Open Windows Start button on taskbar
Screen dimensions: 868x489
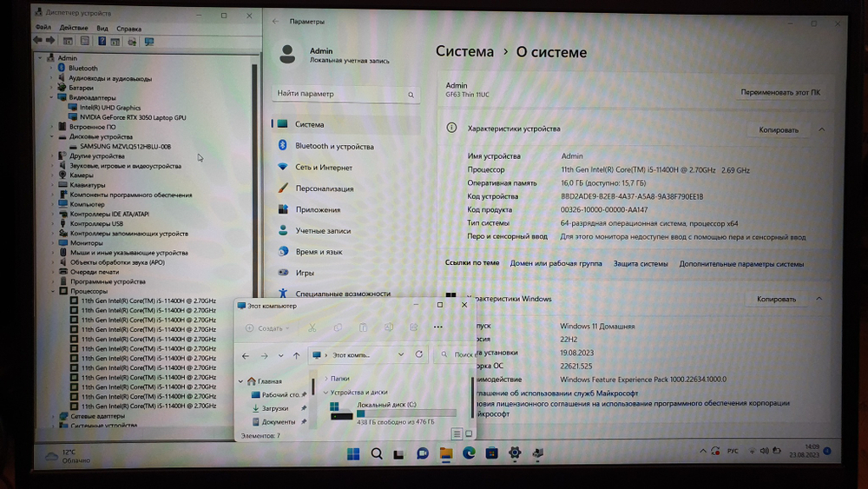coord(353,453)
